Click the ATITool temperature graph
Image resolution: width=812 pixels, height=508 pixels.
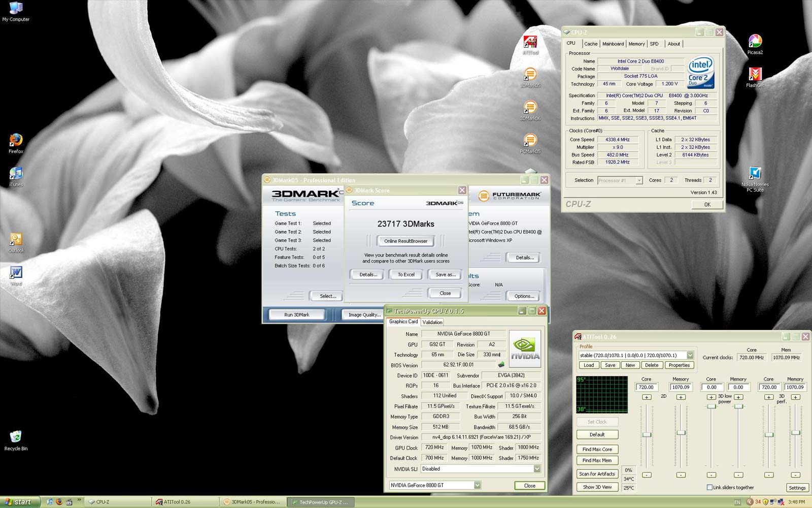pyautogui.click(x=602, y=395)
